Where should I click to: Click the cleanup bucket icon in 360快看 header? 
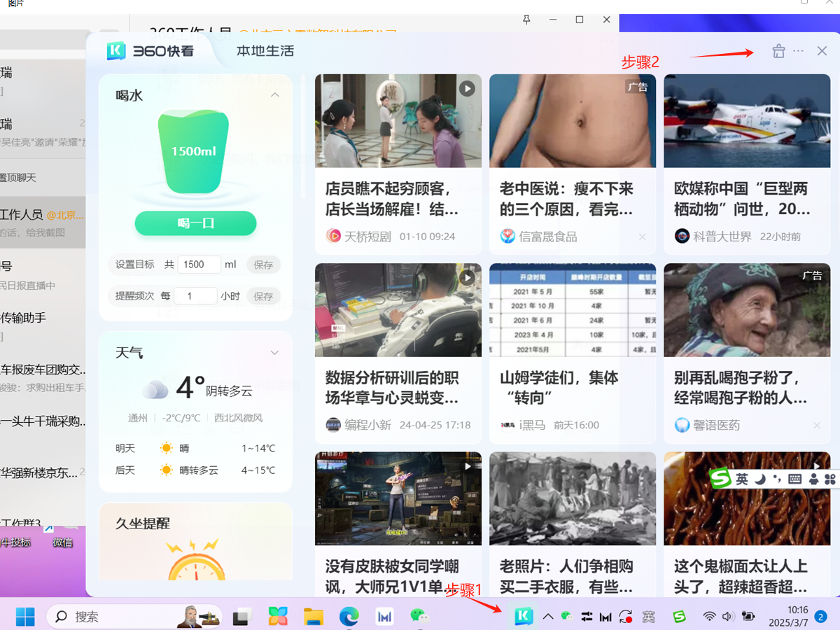[x=778, y=51]
